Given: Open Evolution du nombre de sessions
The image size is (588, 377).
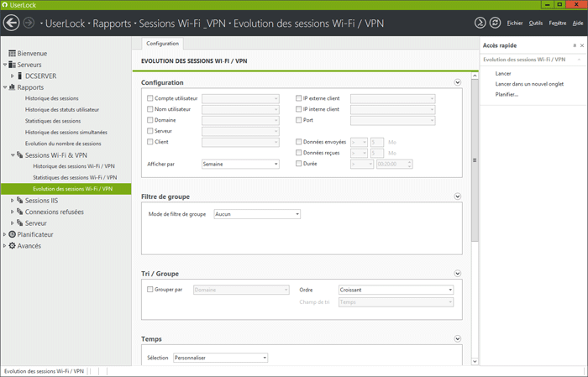Looking at the screenshot, I should pos(63,143).
